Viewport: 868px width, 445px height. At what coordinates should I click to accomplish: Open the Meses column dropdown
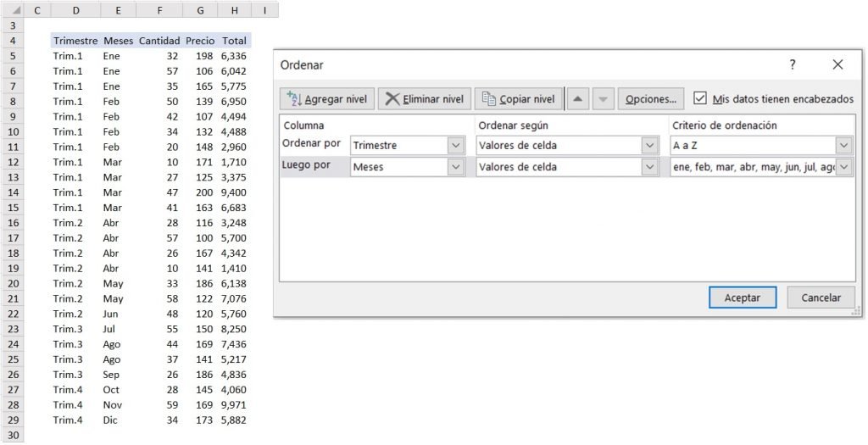click(x=455, y=167)
